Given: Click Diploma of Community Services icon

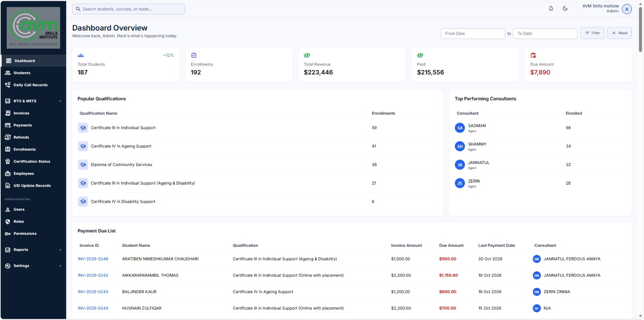Looking at the screenshot, I should pyautogui.click(x=83, y=165).
